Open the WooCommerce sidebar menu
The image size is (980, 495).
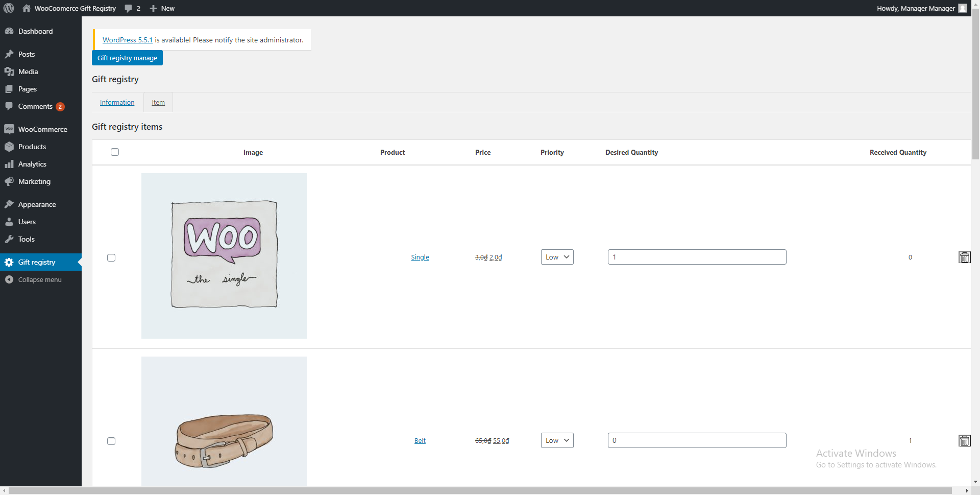point(42,129)
